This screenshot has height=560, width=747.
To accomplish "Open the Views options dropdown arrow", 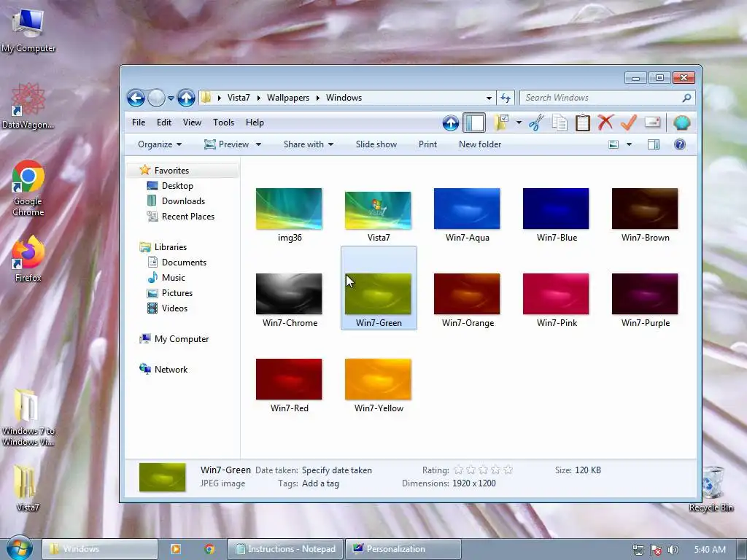I will tap(629, 144).
